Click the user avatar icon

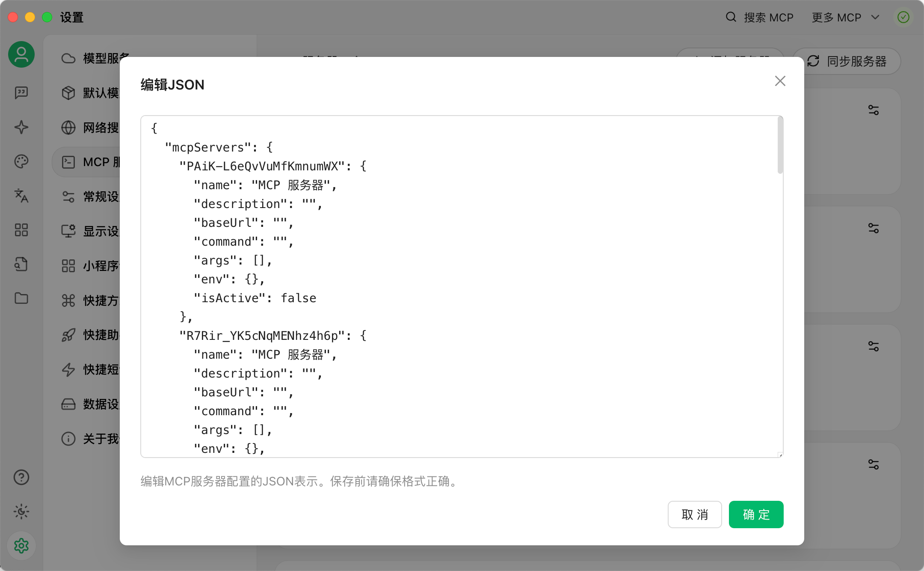[21, 55]
